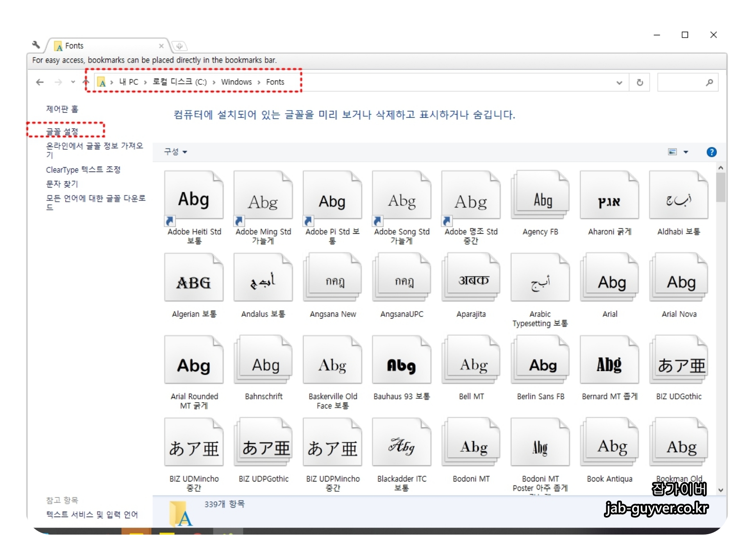Open the address bar history dropdown
Image resolution: width=754 pixels, height=560 pixels.
click(619, 82)
